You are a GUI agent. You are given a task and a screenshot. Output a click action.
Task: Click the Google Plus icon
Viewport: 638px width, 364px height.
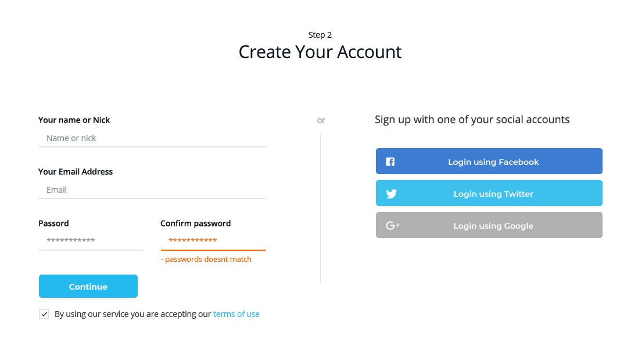point(393,226)
